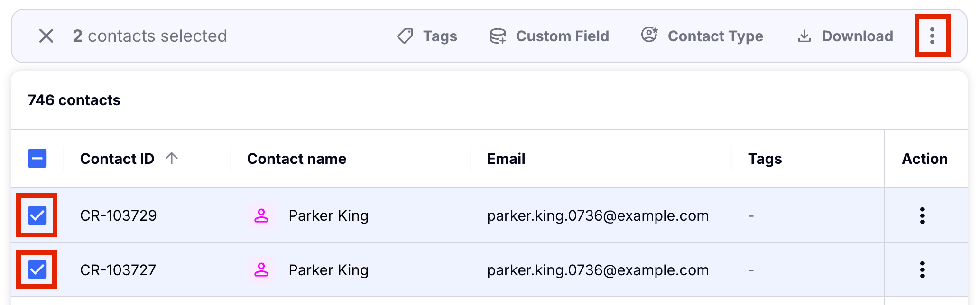Uncheck the CR-103729 row checkbox
The width and height of the screenshot is (980, 305).
click(x=37, y=215)
